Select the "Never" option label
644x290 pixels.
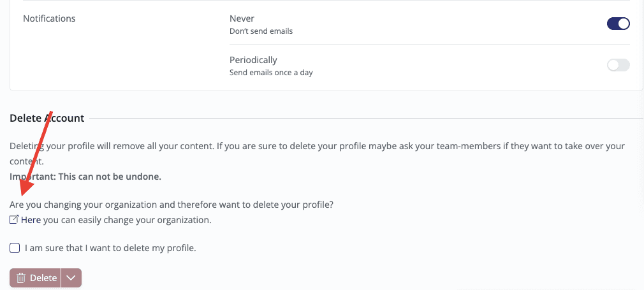pos(242,18)
